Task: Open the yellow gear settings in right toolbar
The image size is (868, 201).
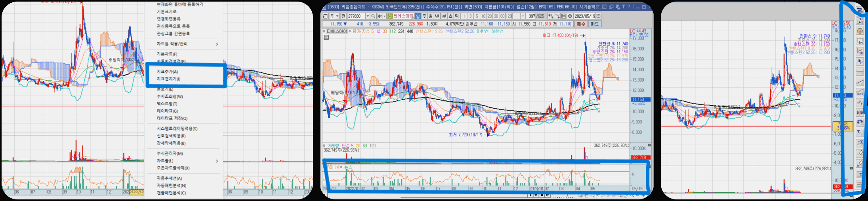Action: [x=860, y=30]
